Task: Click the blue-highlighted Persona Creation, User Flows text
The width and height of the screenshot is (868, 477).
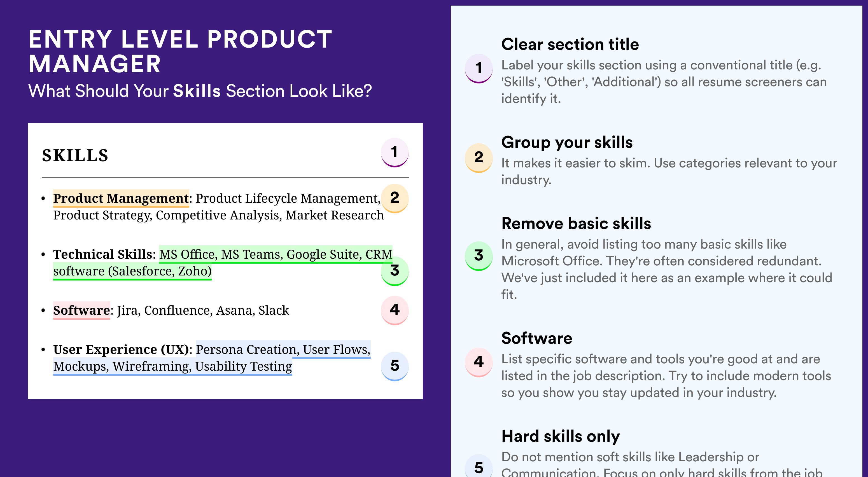Action: pyautogui.click(x=283, y=350)
